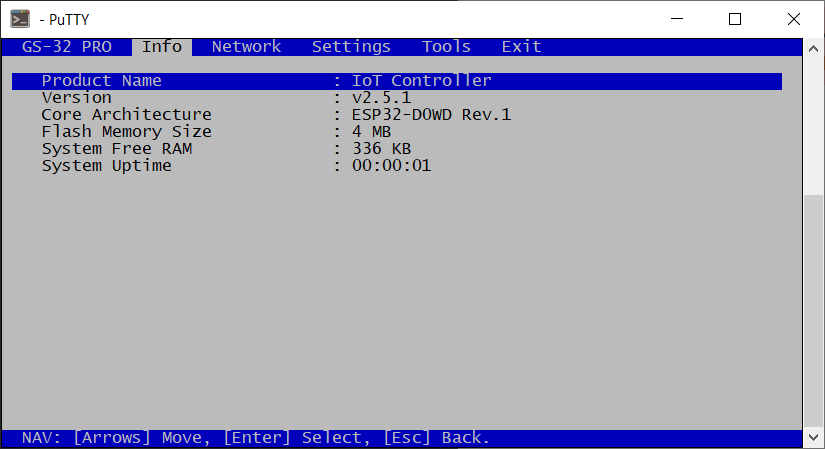Select the Flash Memory Size label

point(126,132)
